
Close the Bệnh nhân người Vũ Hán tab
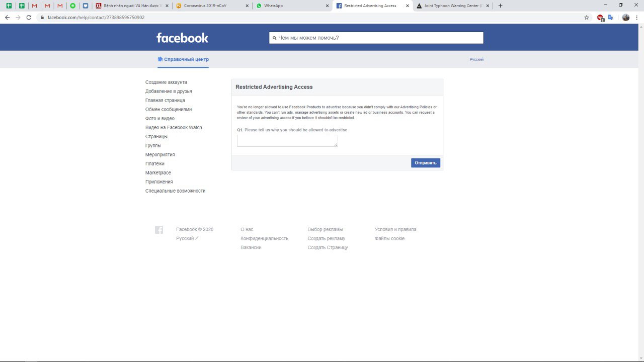coord(167,6)
